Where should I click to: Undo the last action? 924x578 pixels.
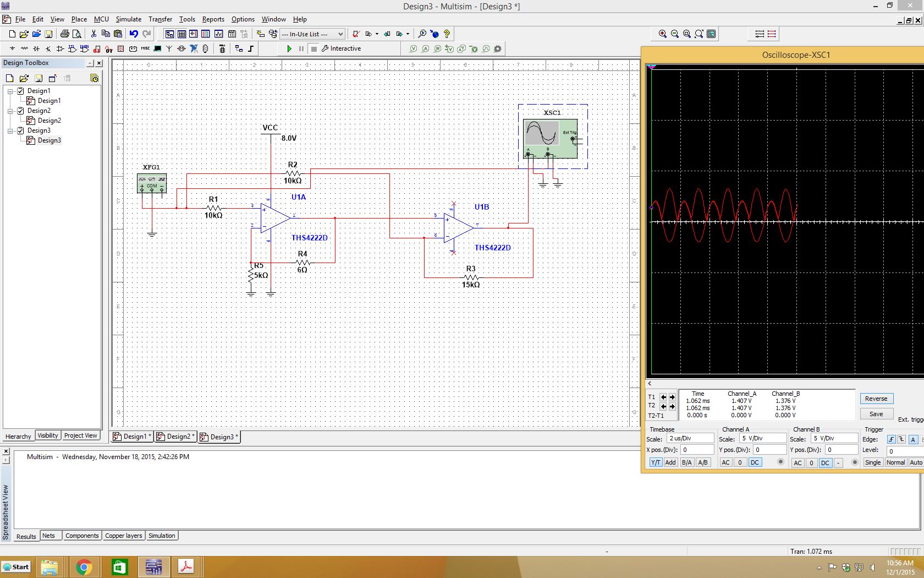[134, 34]
